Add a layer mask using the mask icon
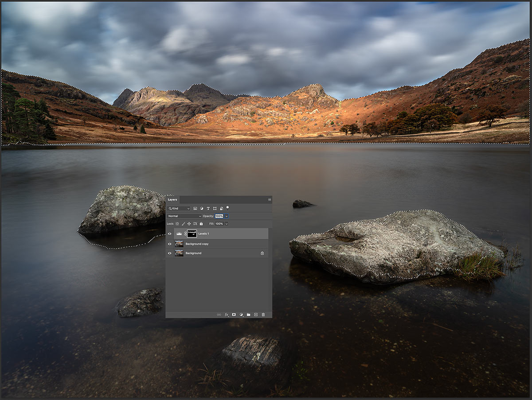The height and width of the screenshot is (400, 532). pyautogui.click(x=234, y=315)
